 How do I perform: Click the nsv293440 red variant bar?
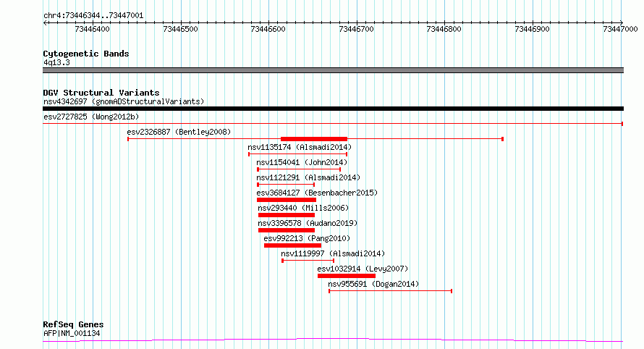[x=287, y=215]
